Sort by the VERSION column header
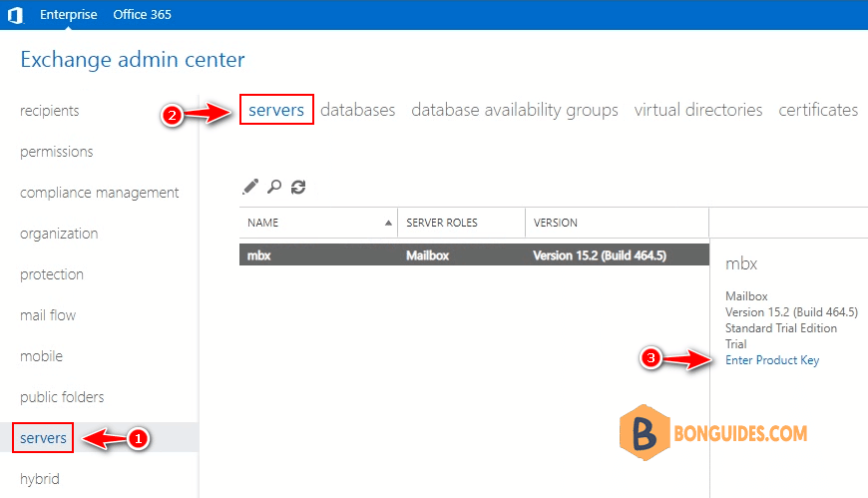Image resolution: width=868 pixels, height=498 pixels. [556, 223]
